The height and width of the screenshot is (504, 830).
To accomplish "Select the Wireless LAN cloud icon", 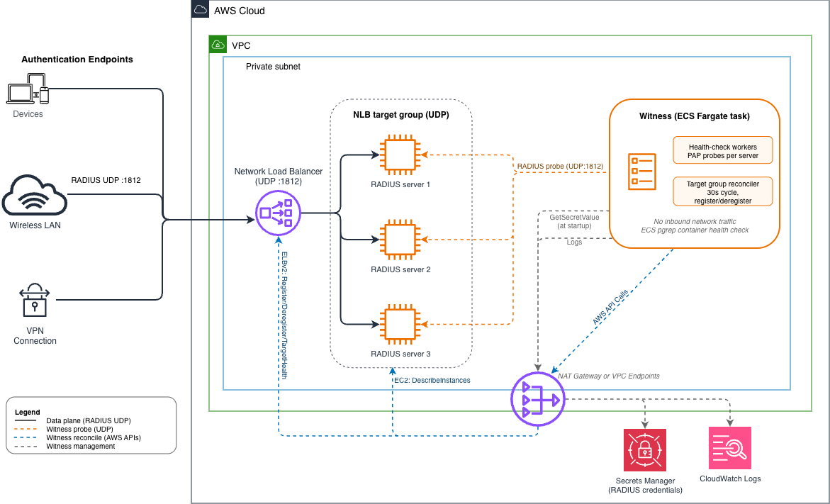I will pos(35,196).
